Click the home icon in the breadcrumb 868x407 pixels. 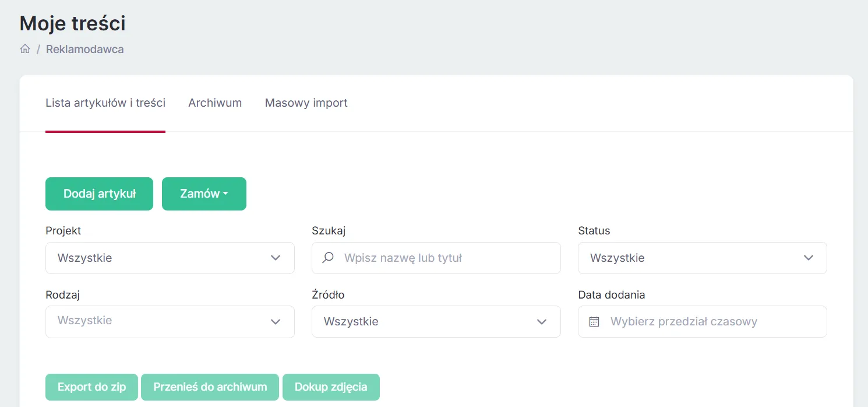(x=25, y=49)
